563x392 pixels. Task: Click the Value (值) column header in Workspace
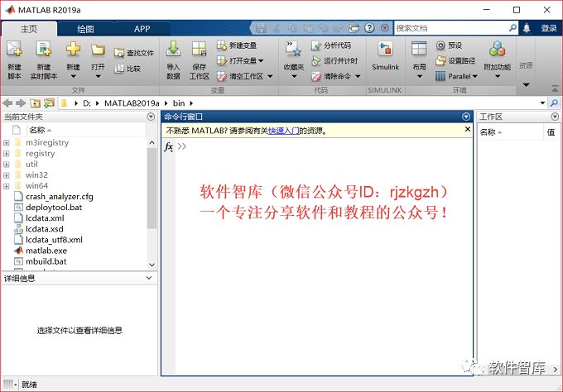pyautogui.click(x=551, y=132)
